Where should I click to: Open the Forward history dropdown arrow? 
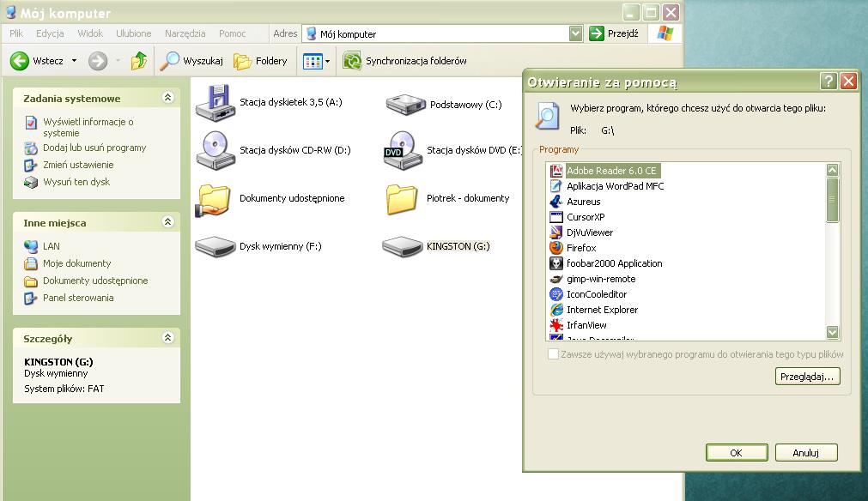coord(118,61)
